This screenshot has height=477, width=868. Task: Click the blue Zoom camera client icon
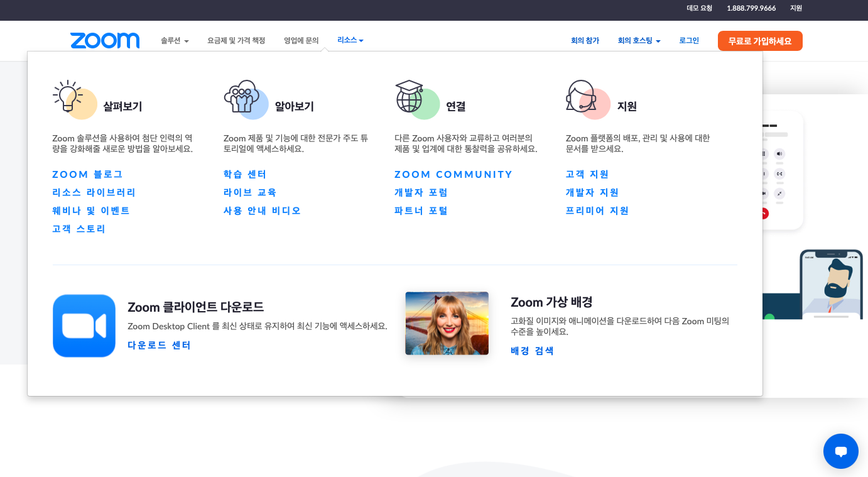84,326
